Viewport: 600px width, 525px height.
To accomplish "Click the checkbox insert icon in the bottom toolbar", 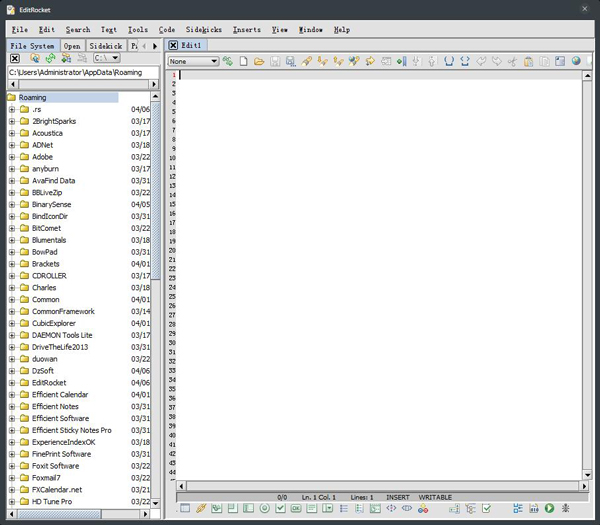I will click(x=280, y=508).
